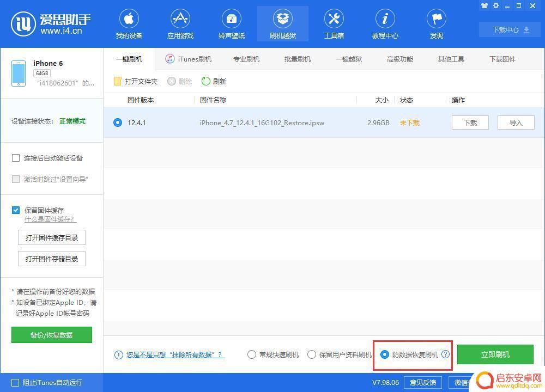This screenshot has width=545, height=392.
Task: Click 未下载 status text
Action: (x=409, y=123)
